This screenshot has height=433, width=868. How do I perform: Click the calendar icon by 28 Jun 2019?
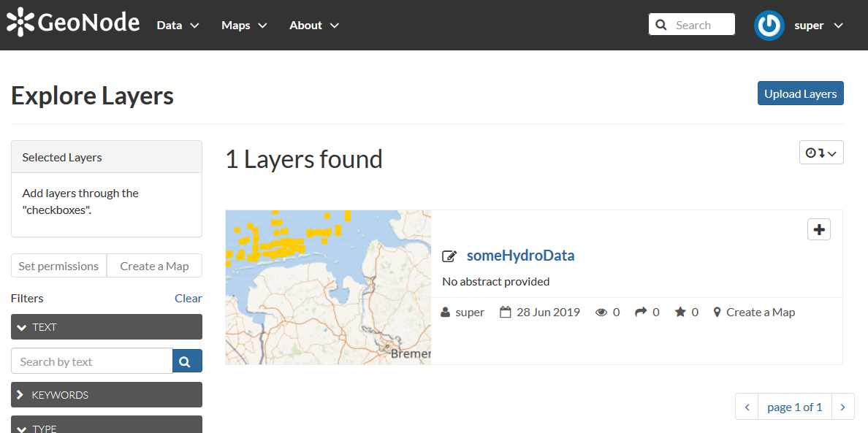[505, 312]
